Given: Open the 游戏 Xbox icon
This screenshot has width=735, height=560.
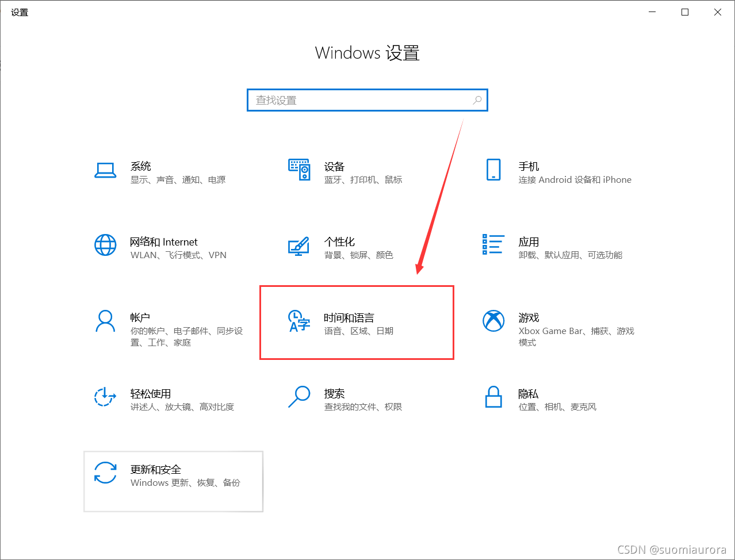Looking at the screenshot, I should click(x=493, y=321).
